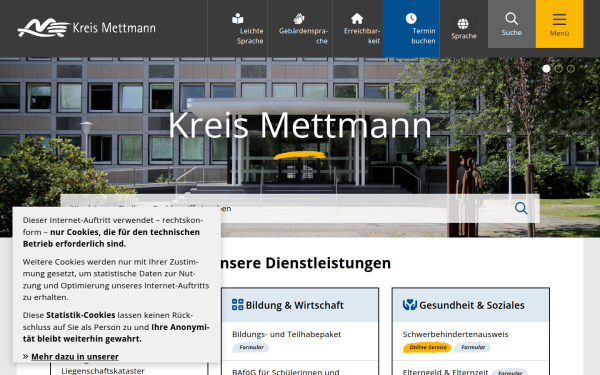This screenshot has height=375, width=600.
Task: Open Gebärdensprache page
Action: (300, 29)
